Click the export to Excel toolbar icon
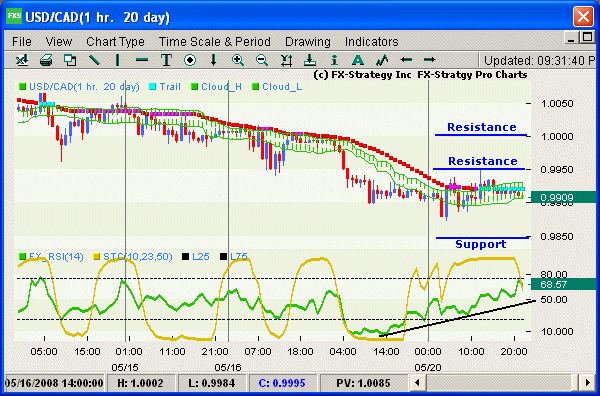Image resolution: width=600 pixels, height=396 pixels. pos(22,60)
